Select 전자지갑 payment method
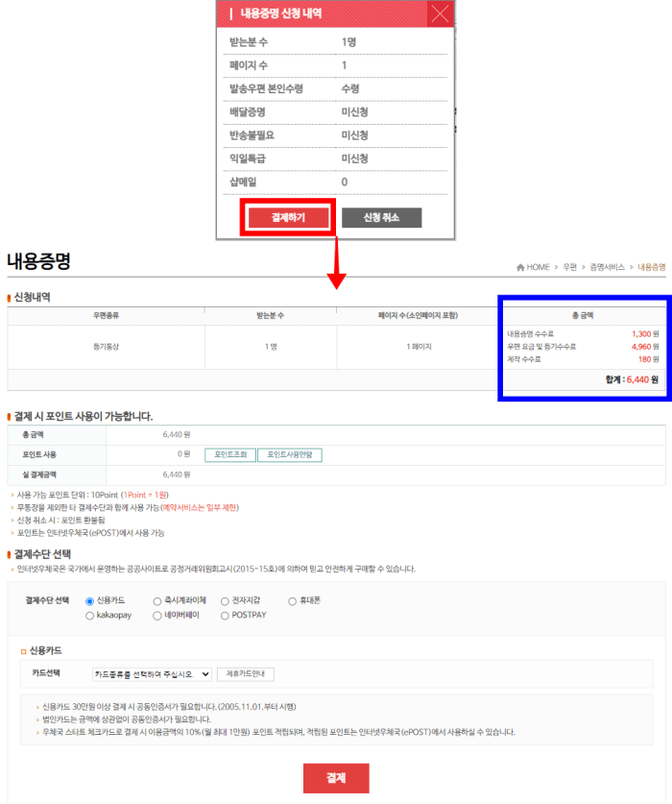This screenshot has height=804, width=672. click(225, 601)
